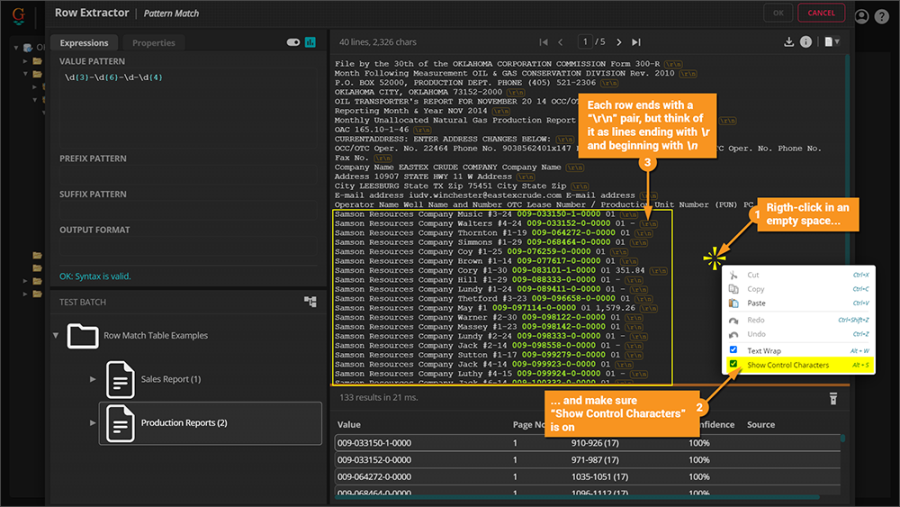This screenshot has width=900, height=507.
Task: Click the page number input field
Action: [586, 42]
